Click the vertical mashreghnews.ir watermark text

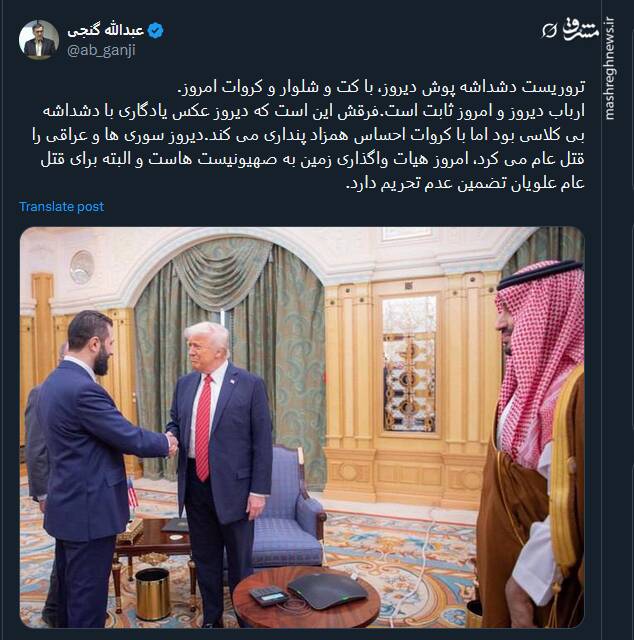(x=609, y=68)
